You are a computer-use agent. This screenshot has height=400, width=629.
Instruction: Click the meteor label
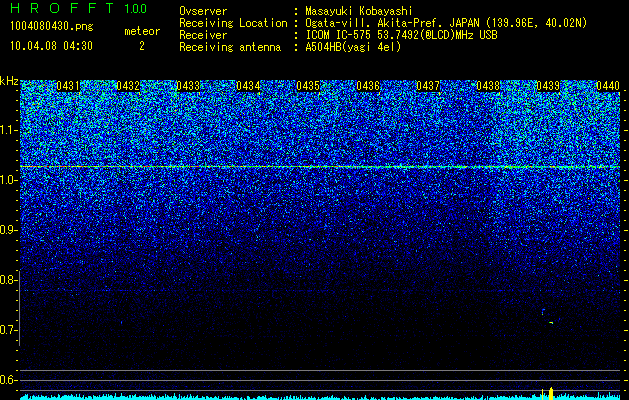[x=142, y=31]
